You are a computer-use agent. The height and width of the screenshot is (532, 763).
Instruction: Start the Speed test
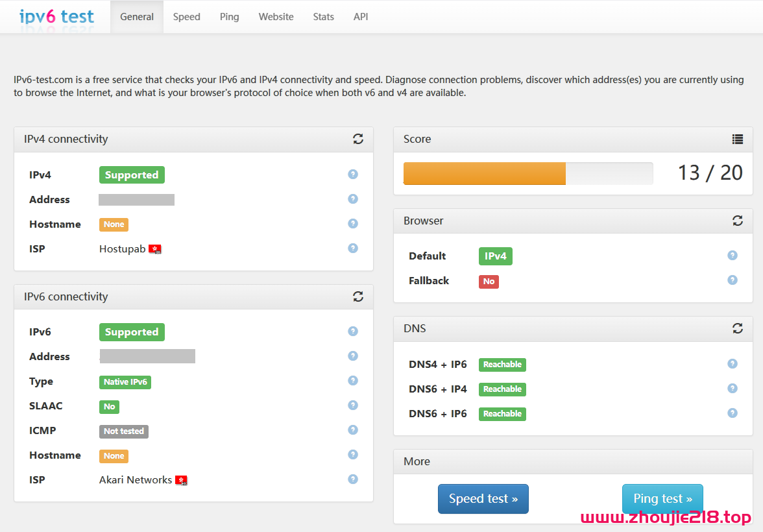[x=483, y=499]
